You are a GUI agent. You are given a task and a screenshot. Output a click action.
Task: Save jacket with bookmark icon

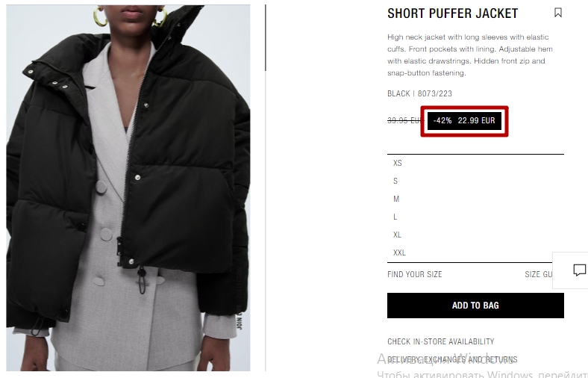[557, 13]
